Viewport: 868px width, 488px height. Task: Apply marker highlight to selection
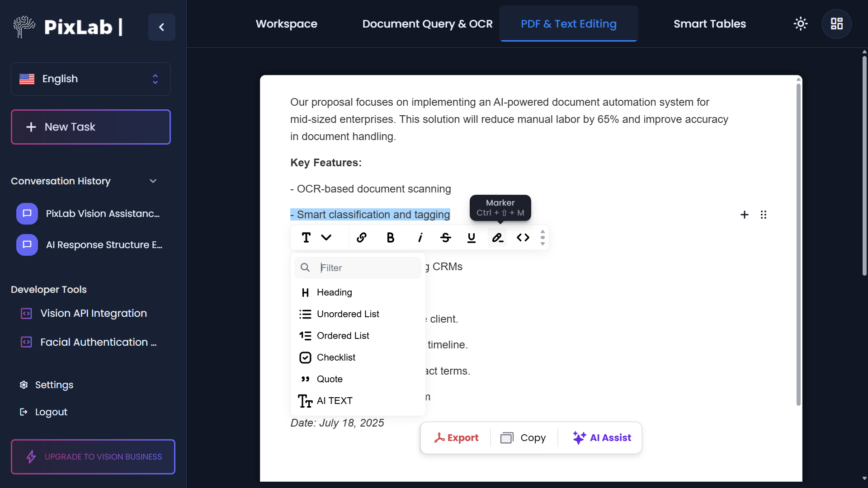click(x=497, y=238)
